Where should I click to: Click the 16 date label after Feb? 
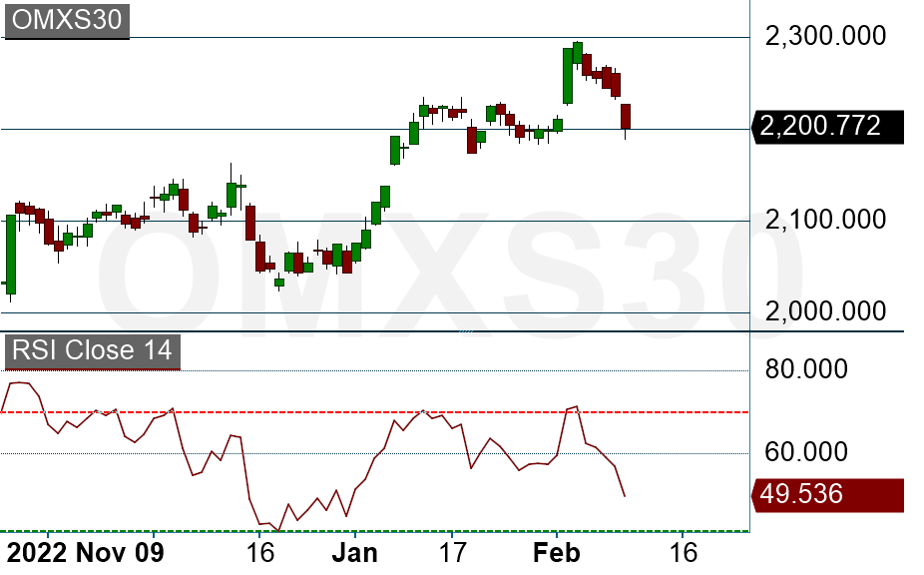683,553
